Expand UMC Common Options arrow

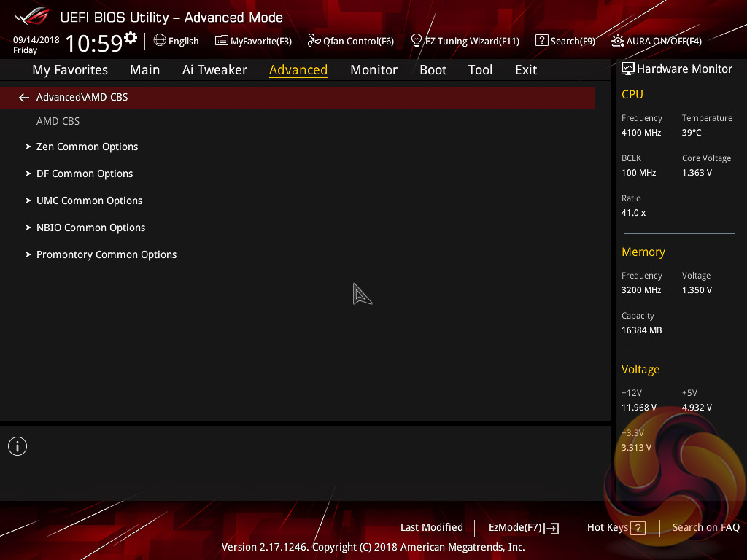(x=28, y=201)
